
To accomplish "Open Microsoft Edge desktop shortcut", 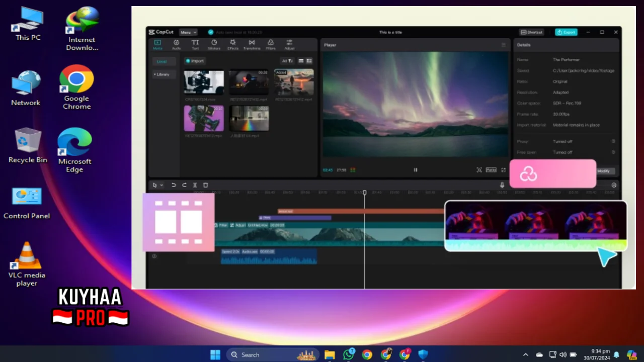I will tap(74, 150).
